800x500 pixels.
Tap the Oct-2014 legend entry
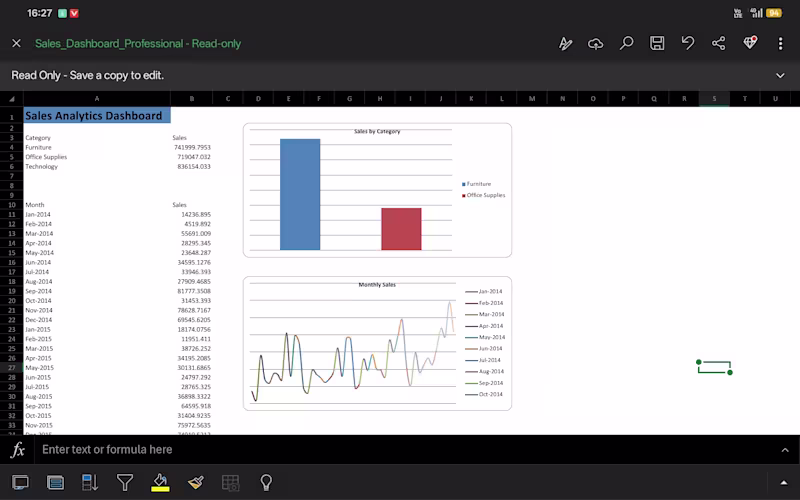(x=484, y=394)
